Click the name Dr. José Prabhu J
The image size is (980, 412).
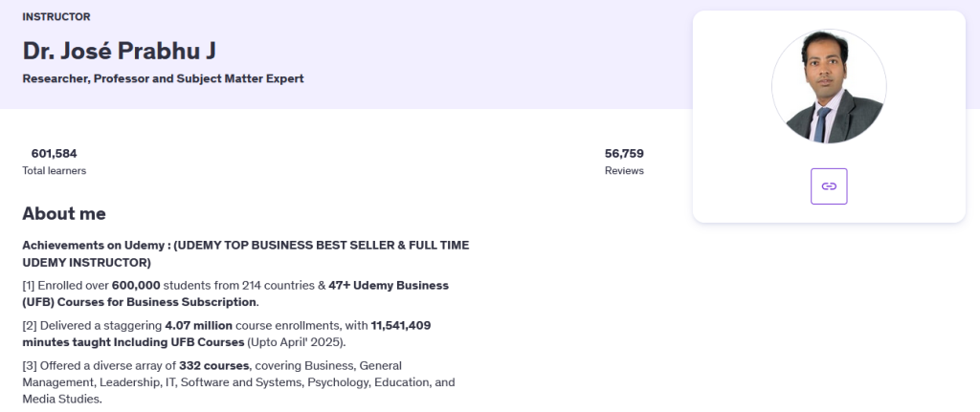click(120, 51)
